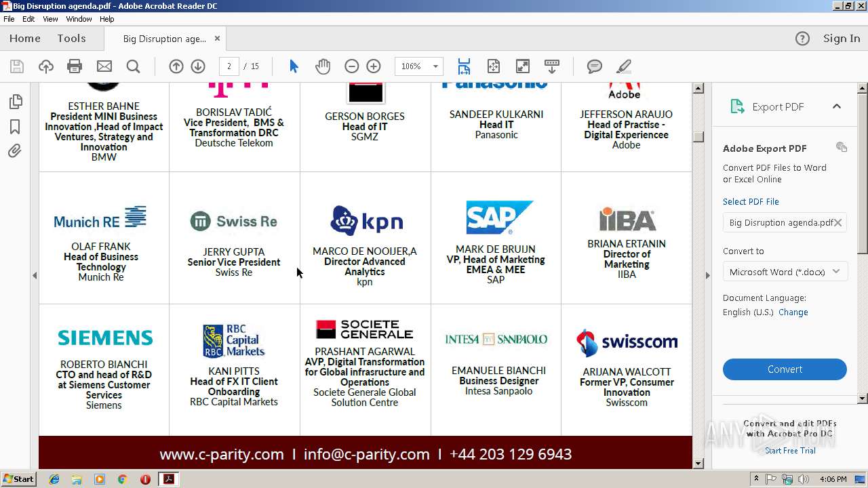Click the right panel scrollbar down arrow
Image resolution: width=868 pixels, height=488 pixels.
click(863, 399)
